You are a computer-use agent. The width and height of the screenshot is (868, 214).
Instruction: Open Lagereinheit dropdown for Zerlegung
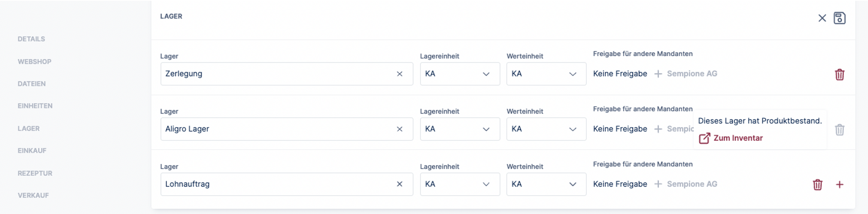coord(460,74)
